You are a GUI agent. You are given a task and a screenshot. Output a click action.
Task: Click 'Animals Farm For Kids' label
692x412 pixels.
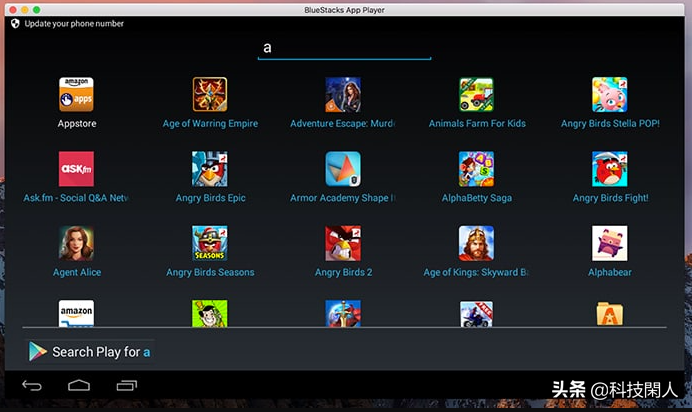coord(477,124)
